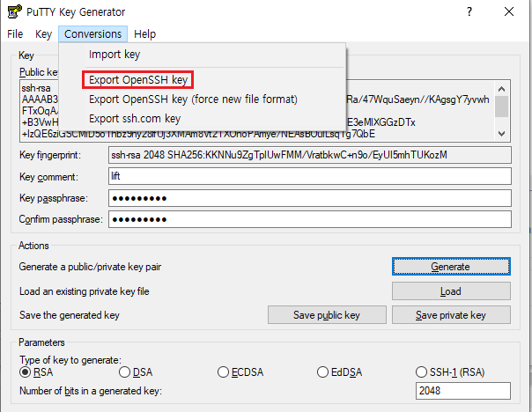532x412 pixels.
Task: Collapse the Conversions menu
Action: tap(92, 34)
